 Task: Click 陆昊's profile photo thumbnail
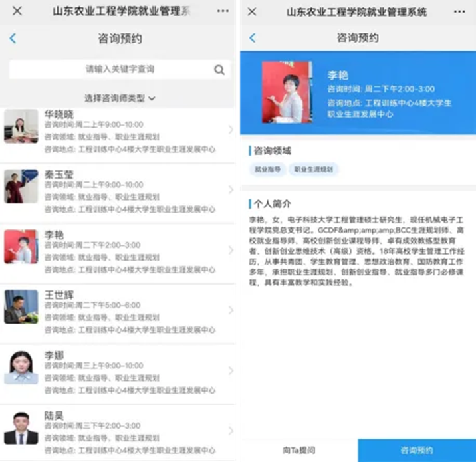(21, 428)
